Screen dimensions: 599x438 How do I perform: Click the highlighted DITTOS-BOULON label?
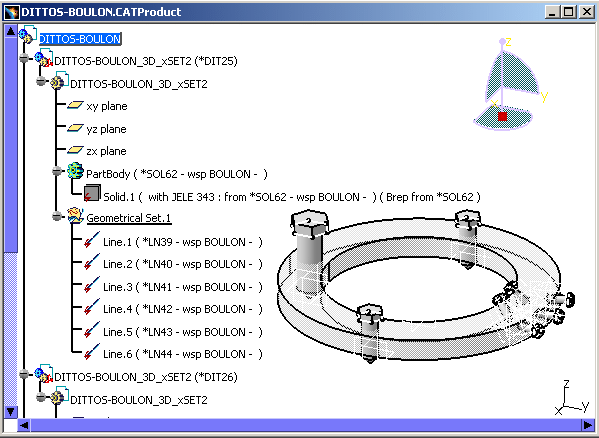click(80, 39)
